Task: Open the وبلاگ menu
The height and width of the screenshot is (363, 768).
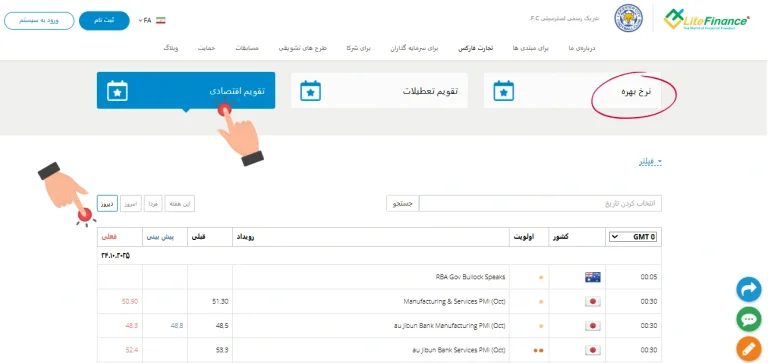Action: tap(171, 48)
